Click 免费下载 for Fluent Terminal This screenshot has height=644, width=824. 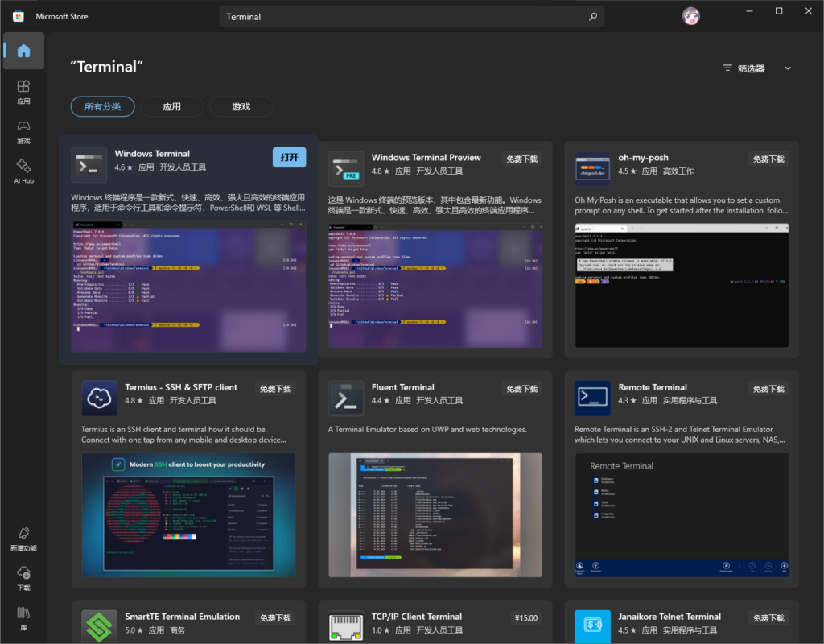521,389
